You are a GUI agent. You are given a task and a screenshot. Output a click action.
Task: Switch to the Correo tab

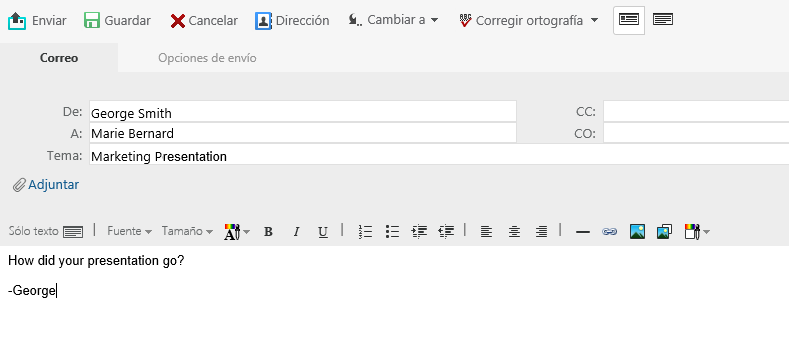59,58
